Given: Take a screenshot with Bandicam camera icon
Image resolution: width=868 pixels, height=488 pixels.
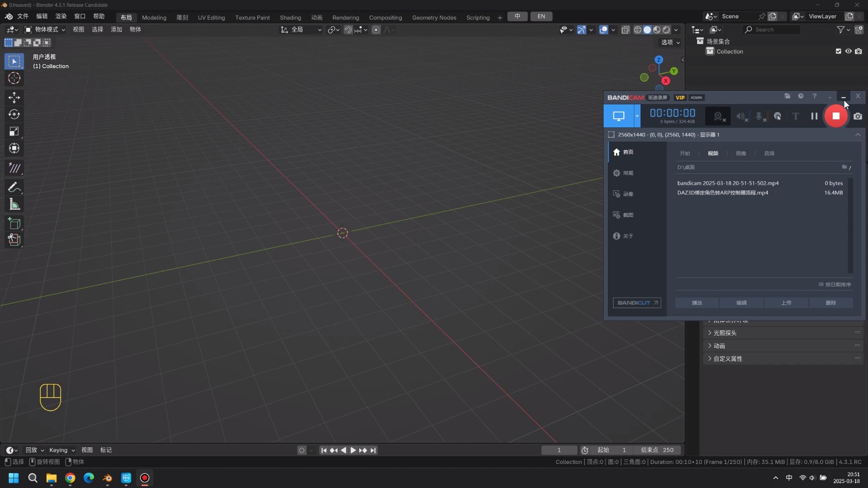Looking at the screenshot, I should click(858, 116).
